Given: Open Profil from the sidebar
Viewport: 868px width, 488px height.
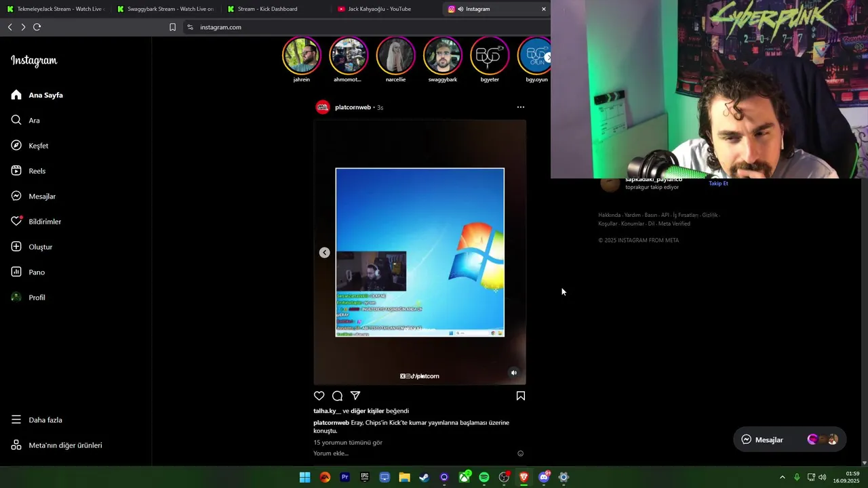Looking at the screenshot, I should coord(28,298).
